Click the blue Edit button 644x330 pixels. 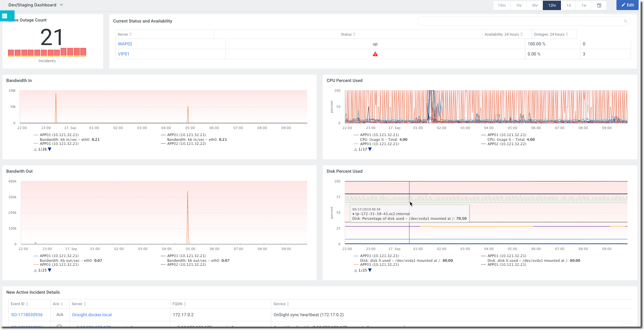pos(627,5)
